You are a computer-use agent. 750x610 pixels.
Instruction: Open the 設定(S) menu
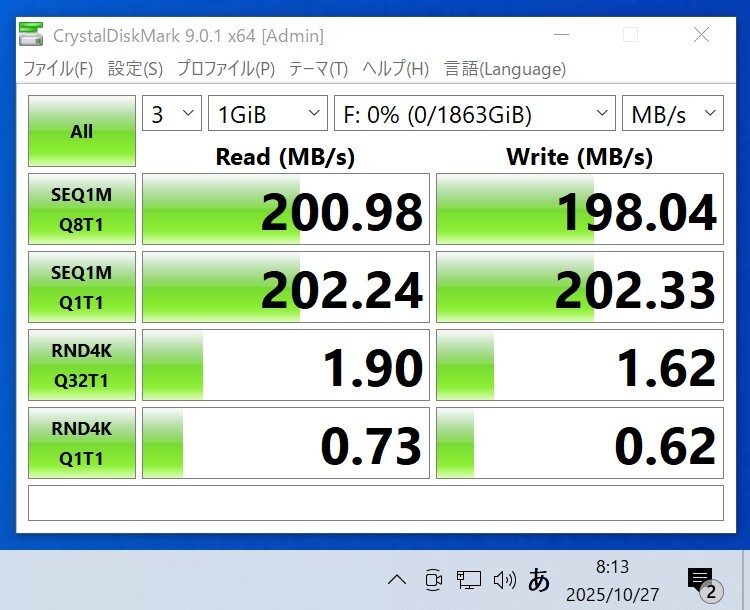[x=135, y=69]
